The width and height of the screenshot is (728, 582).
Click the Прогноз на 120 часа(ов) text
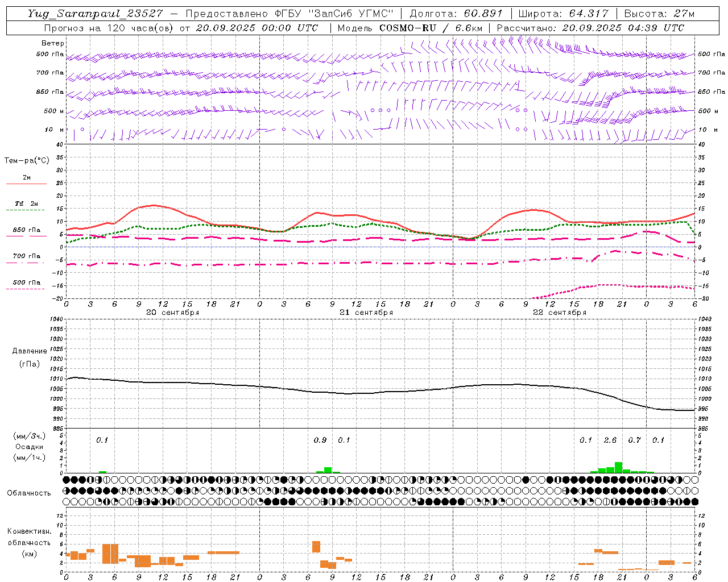[x=110, y=28]
